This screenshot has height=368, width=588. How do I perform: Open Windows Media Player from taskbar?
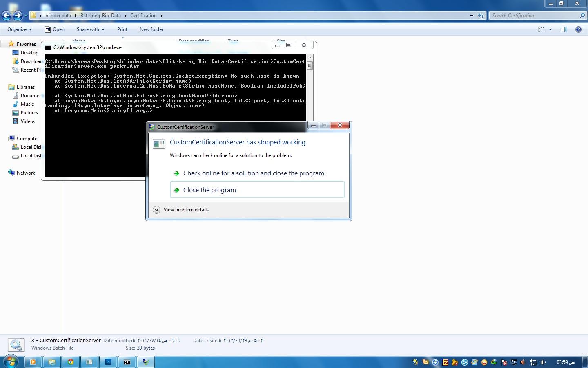(33, 362)
